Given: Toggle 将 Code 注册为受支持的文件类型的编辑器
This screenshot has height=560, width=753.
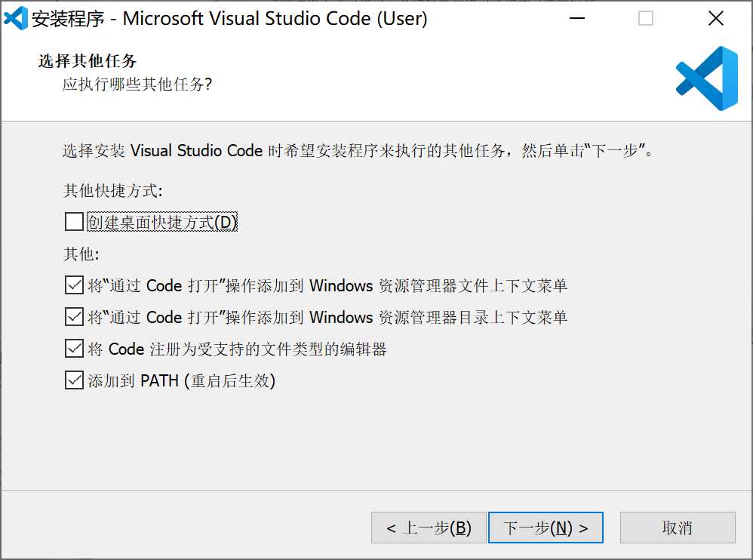Looking at the screenshot, I should click(74, 349).
